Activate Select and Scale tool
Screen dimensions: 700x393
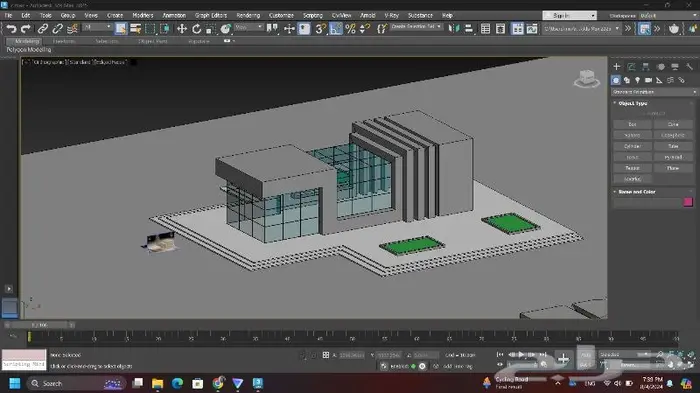point(211,29)
